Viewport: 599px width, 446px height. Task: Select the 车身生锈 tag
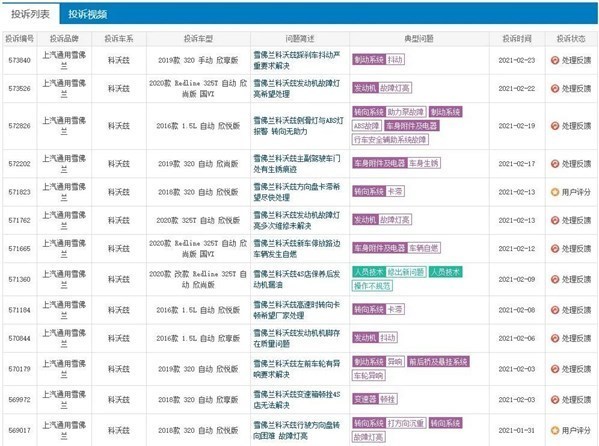click(424, 163)
